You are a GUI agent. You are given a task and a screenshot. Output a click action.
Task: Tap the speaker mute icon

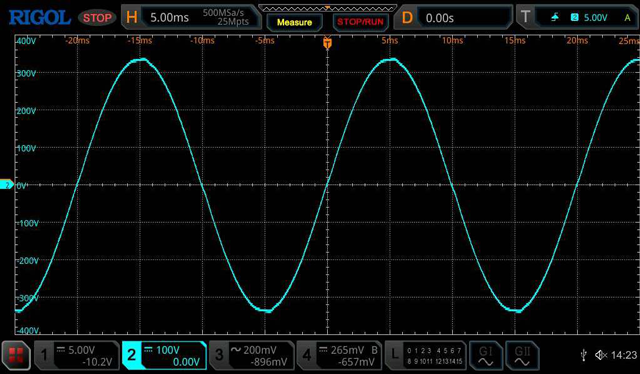[x=600, y=356]
